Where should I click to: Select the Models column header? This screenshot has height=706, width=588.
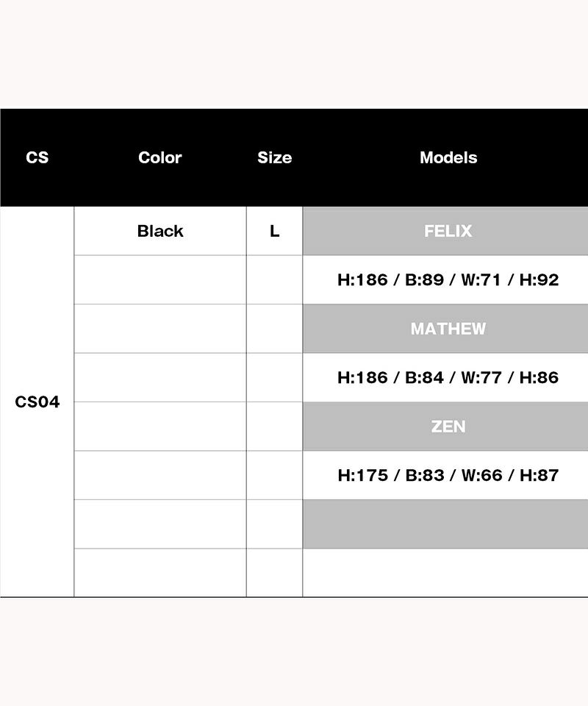click(448, 157)
